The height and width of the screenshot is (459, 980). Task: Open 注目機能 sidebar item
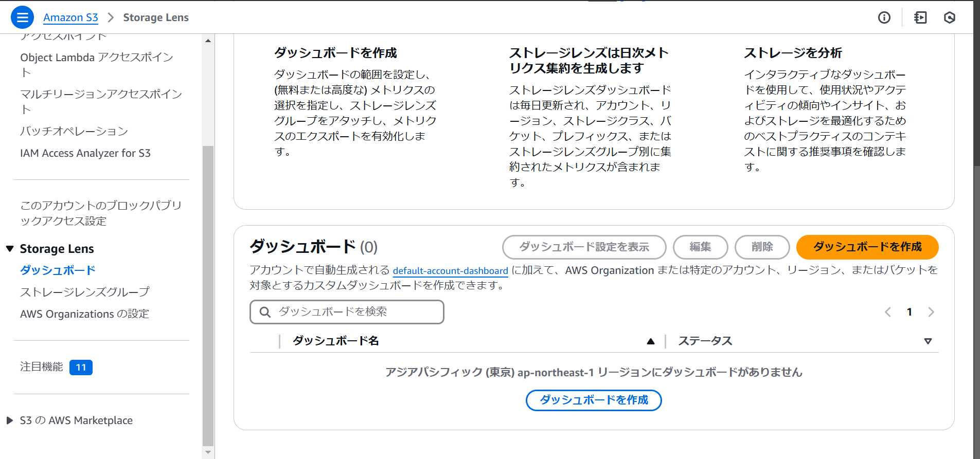41,367
